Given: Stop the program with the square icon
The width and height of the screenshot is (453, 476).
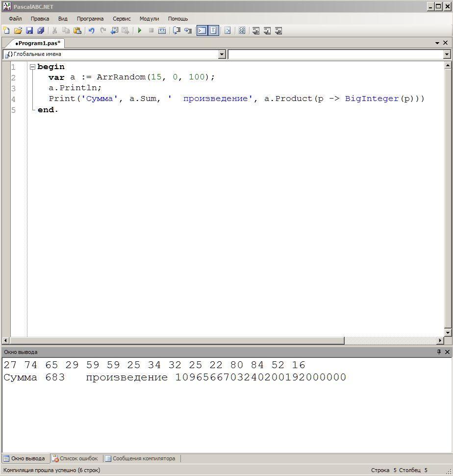Looking at the screenshot, I should click(x=151, y=30).
